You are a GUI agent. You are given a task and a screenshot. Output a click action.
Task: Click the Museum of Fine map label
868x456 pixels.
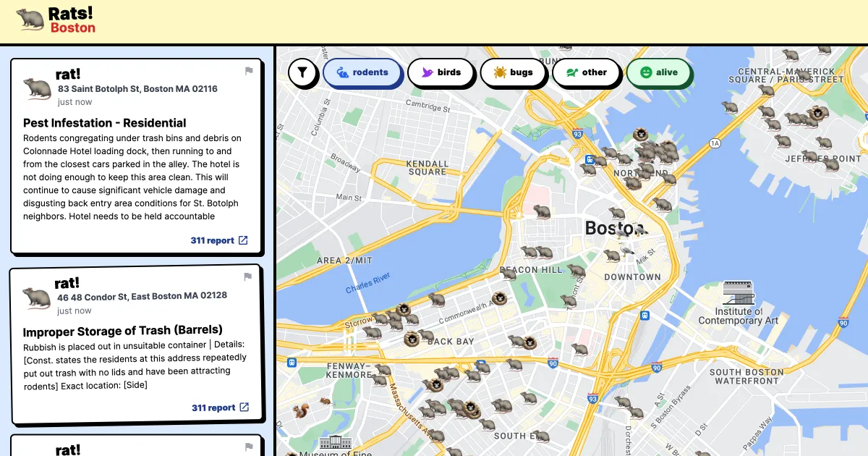click(x=335, y=454)
